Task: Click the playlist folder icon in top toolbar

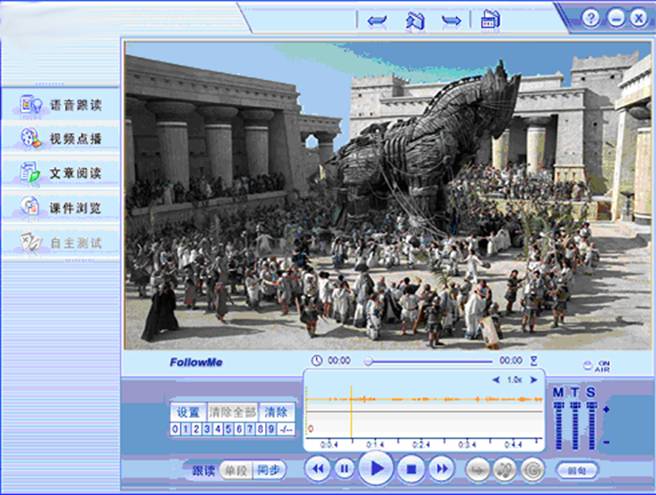Action: coord(490,19)
